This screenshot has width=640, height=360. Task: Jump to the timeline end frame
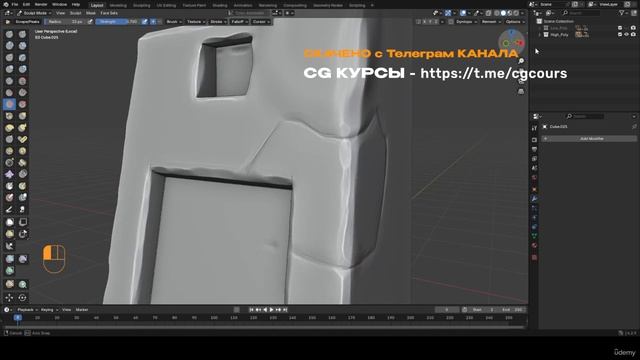pyautogui.click(x=285, y=310)
